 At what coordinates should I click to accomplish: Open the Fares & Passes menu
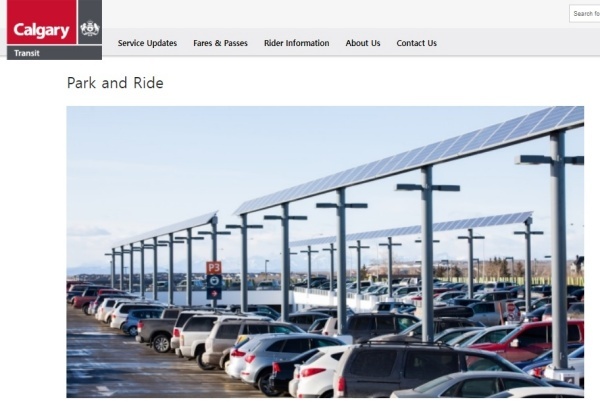220,43
